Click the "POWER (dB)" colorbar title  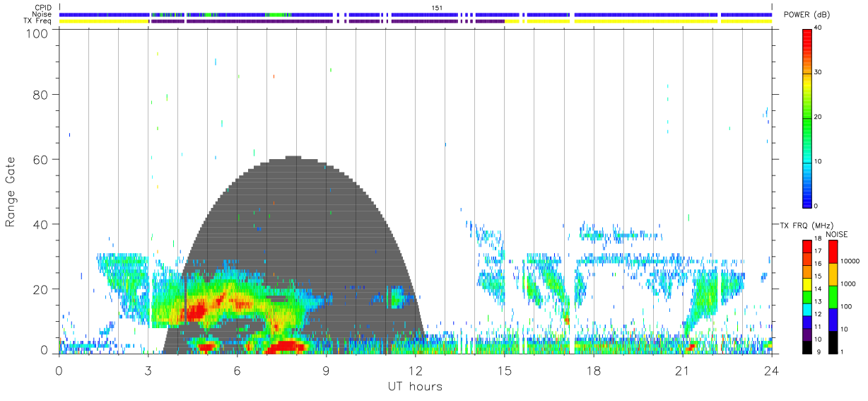coord(807,15)
